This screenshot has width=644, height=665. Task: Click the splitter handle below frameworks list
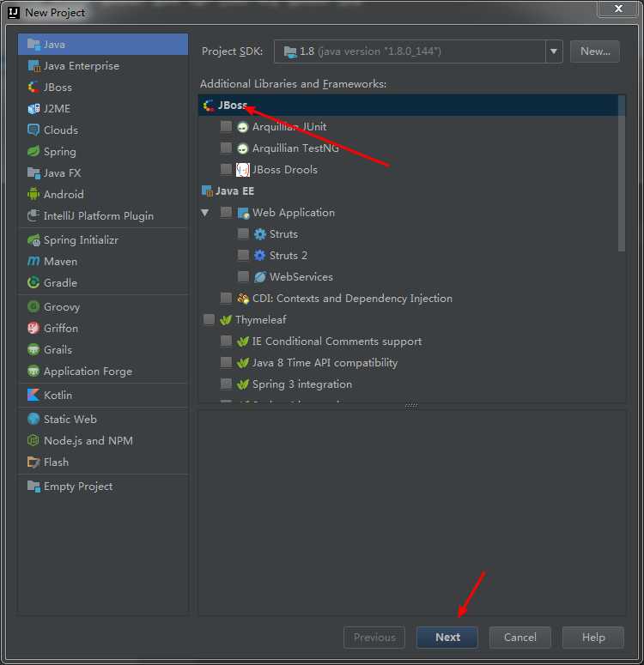pos(411,406)
